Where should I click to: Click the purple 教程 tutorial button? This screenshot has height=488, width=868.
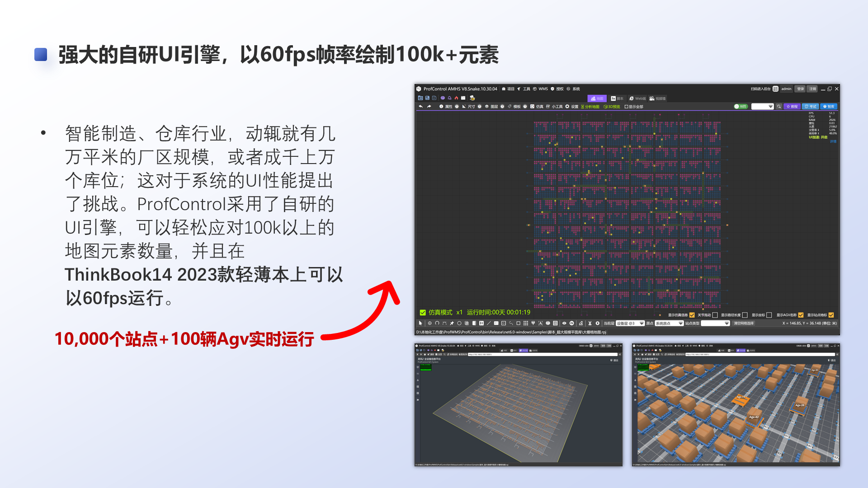click(x=792, y=107)
